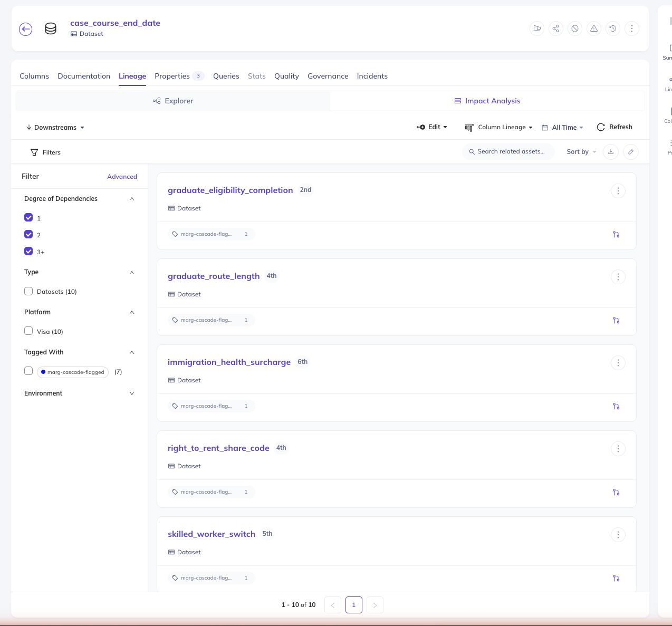
Task: Switch to the Documentation tab
Action: tap(84, 76)
